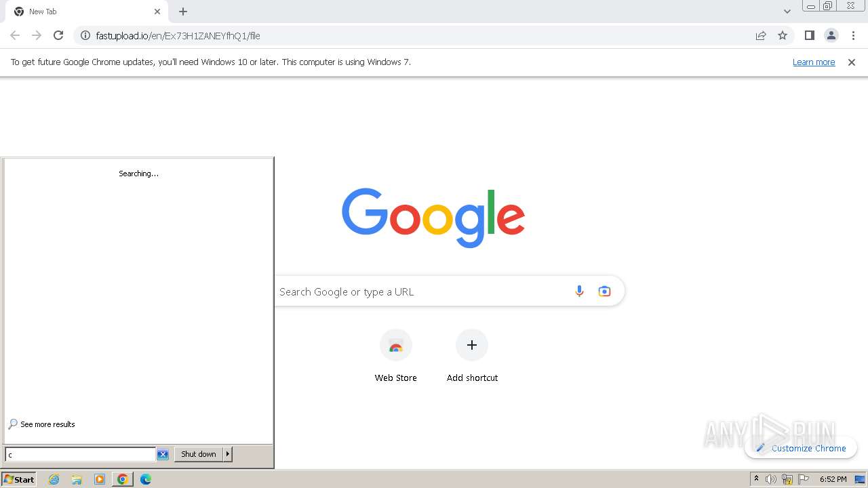This screenshot has height=488, width=868.
Task: Open Chrome side panel icon
Action: (x=809, y=35)
